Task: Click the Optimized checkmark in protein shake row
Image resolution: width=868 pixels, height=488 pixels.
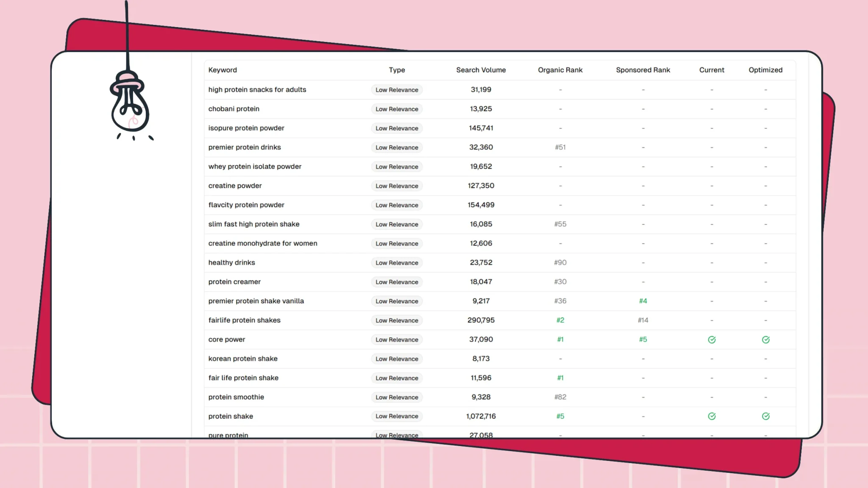Action: tap(765, 416)
